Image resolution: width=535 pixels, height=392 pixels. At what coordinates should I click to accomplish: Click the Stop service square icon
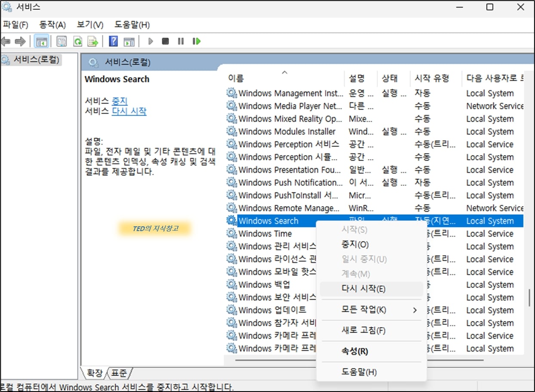(165, 41)
